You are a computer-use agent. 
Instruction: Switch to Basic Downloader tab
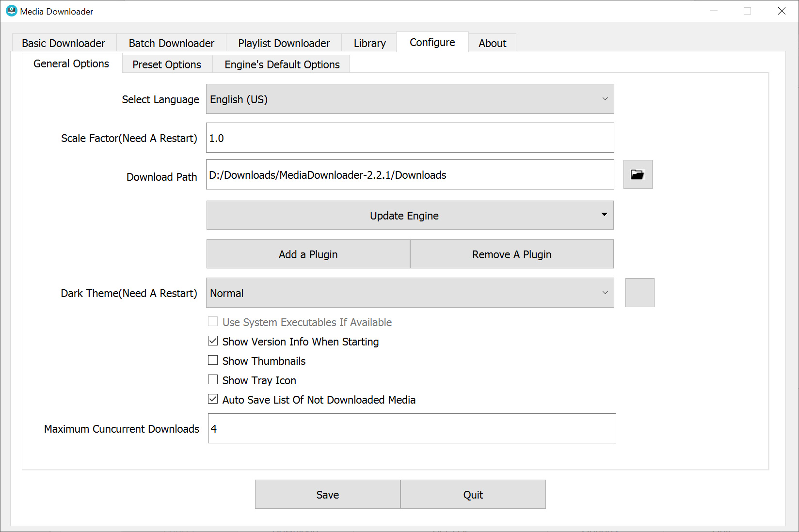(x=64, y=43)
